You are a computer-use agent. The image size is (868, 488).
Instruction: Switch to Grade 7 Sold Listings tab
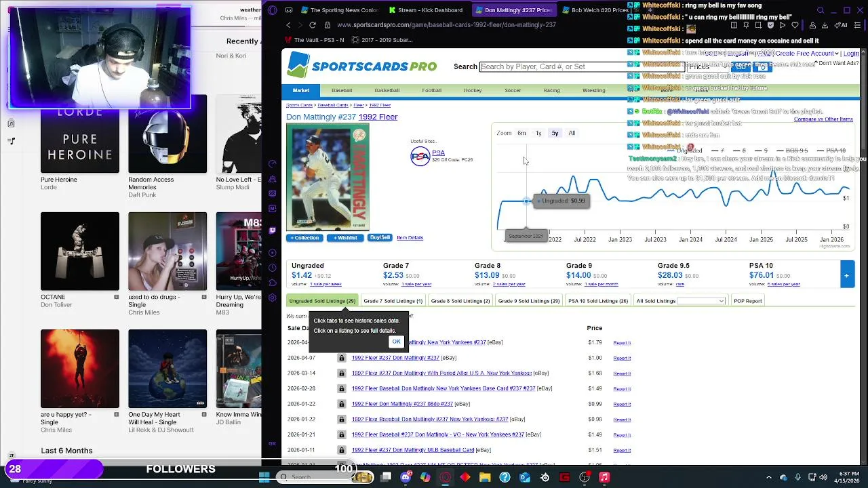tap(393, 301)
